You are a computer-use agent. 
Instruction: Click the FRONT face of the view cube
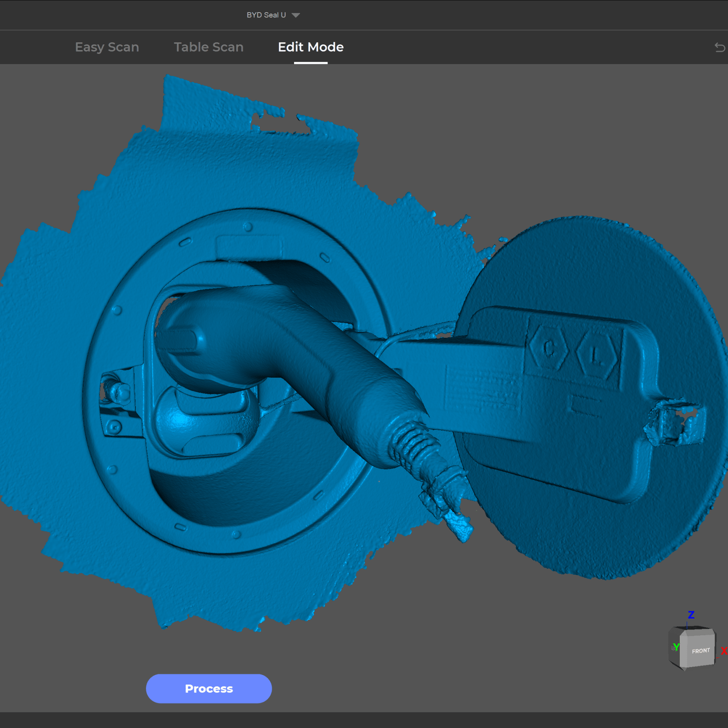pyautogui.click(x=700, y=650)
